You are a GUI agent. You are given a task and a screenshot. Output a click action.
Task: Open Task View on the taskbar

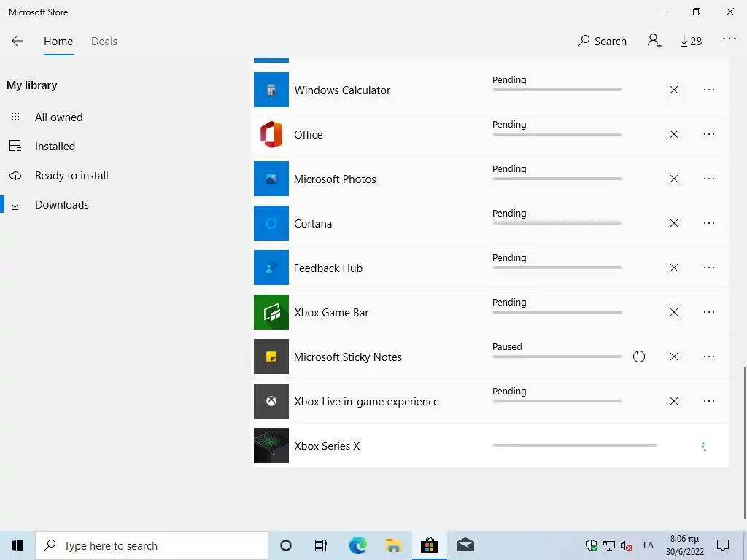(x=321, y=545)
